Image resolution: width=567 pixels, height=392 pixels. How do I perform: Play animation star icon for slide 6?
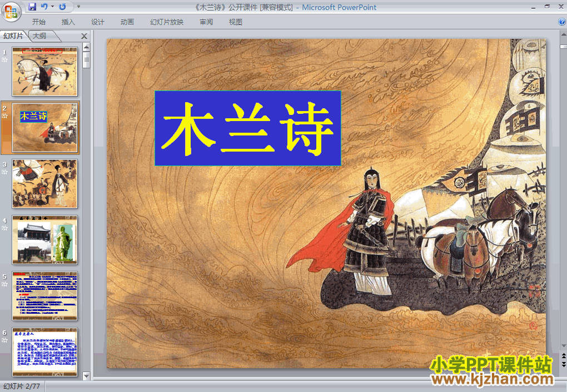coord(4,340)
